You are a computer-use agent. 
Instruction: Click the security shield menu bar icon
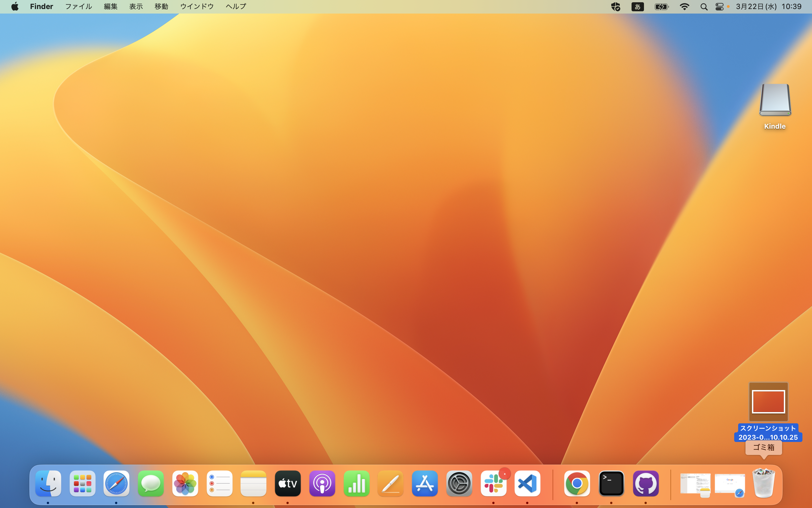(615, 6)
